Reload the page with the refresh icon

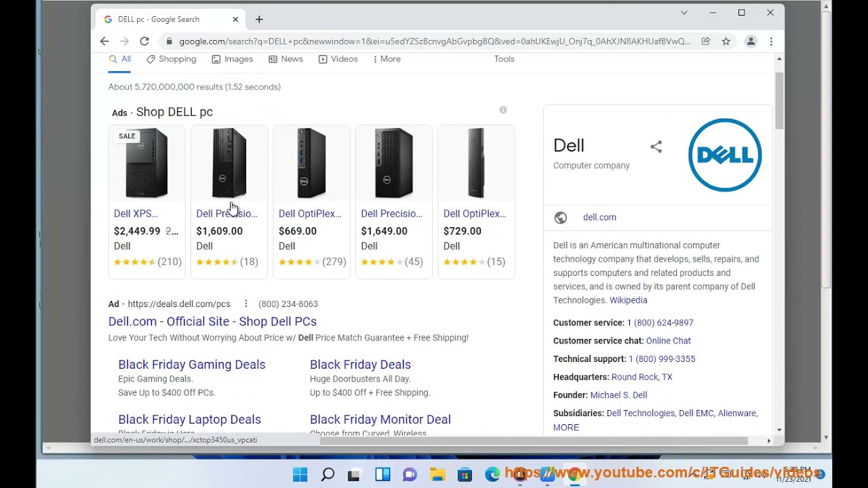[144, 41]
